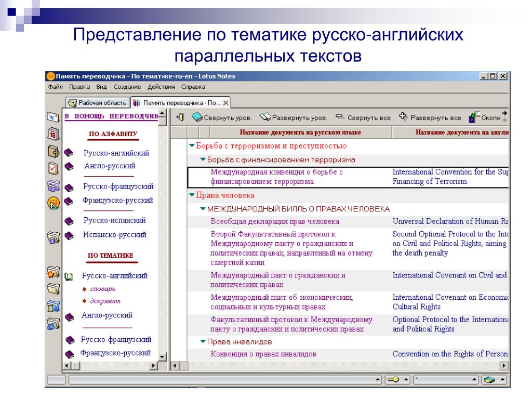
Task: Click the exit arrow icon left of Свернуть уров.
Action: tap(180, 117)
